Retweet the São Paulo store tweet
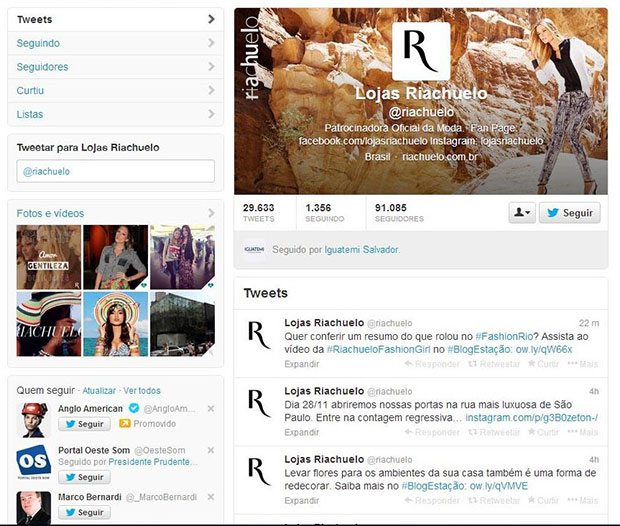This screenshot has width=620, height=526. click(x=494, y=432)
